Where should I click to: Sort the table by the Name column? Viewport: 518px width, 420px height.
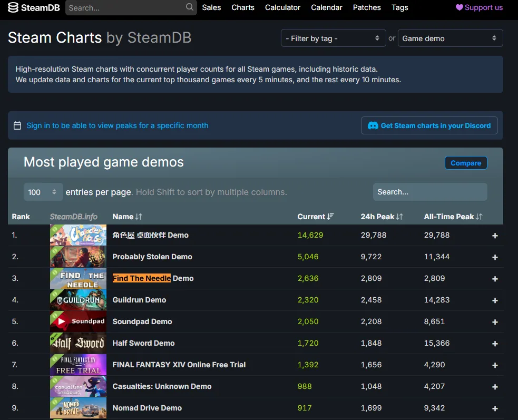click(x=127, y=217)
